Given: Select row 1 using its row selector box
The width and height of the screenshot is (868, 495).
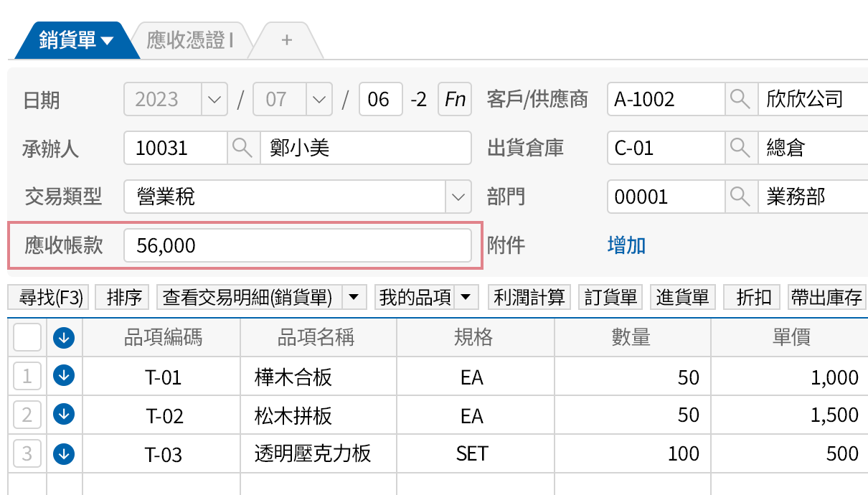Looking at the screenshot, I should (x=27, y=377).
